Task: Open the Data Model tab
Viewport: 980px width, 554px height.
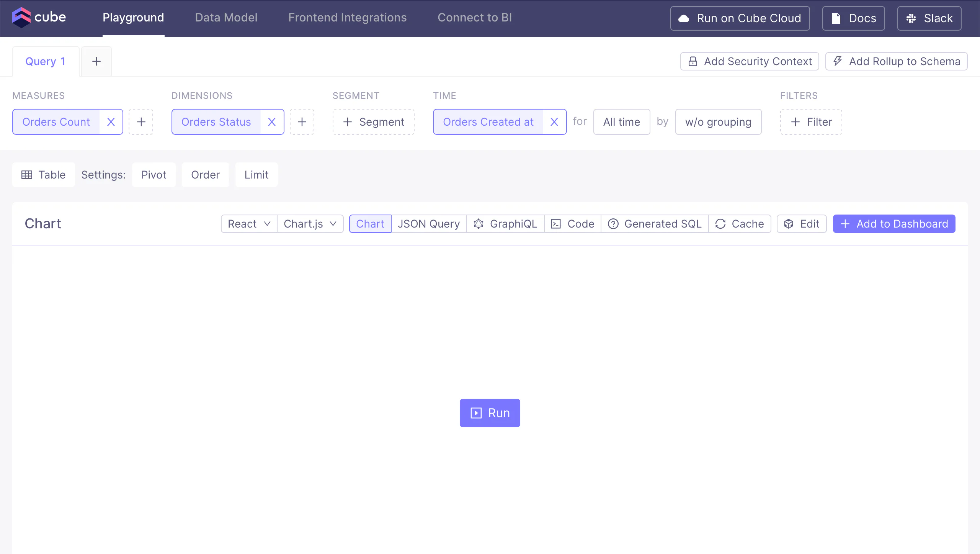Action: coord(226,18)
